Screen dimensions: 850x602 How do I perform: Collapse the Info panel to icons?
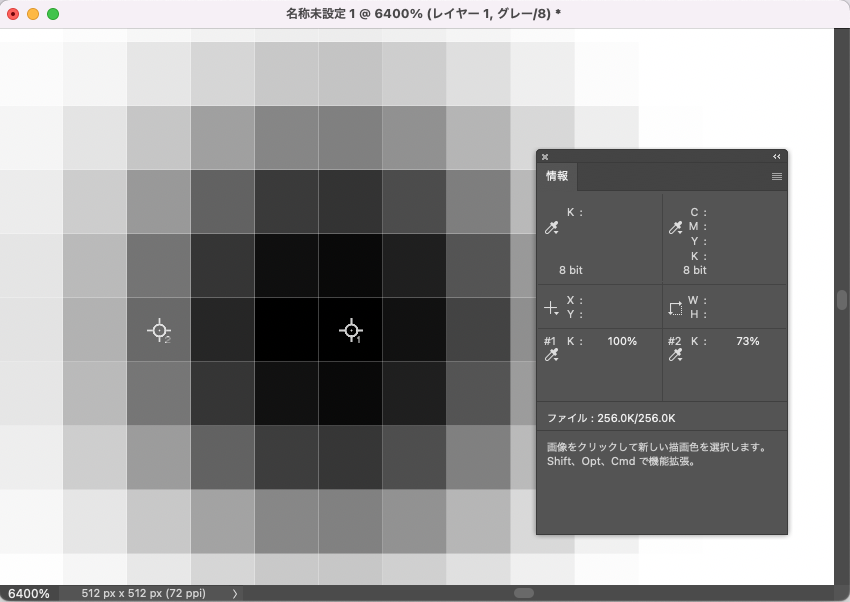(776, 157)
